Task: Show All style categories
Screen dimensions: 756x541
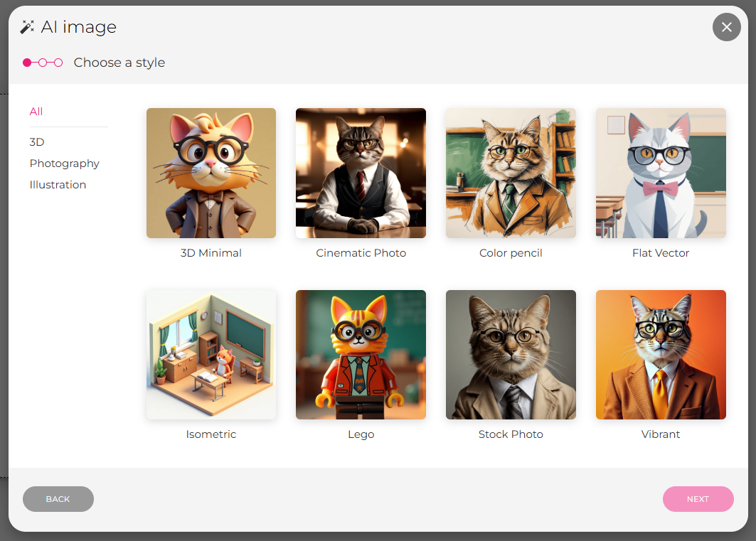Action: coord(36,112)
